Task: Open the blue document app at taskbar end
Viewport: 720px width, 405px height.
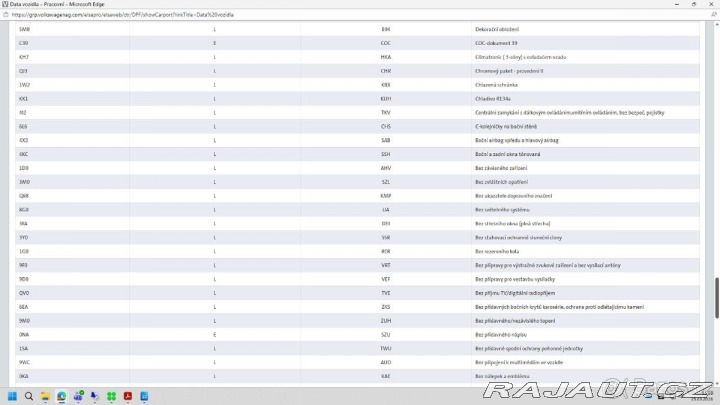Action: [x=144, y=396]
